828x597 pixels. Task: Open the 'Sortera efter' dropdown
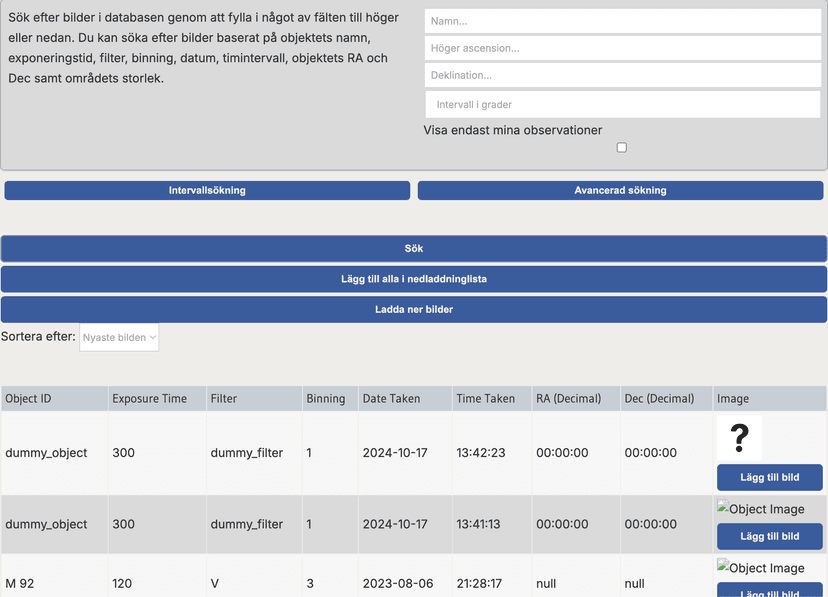point(119,338)
